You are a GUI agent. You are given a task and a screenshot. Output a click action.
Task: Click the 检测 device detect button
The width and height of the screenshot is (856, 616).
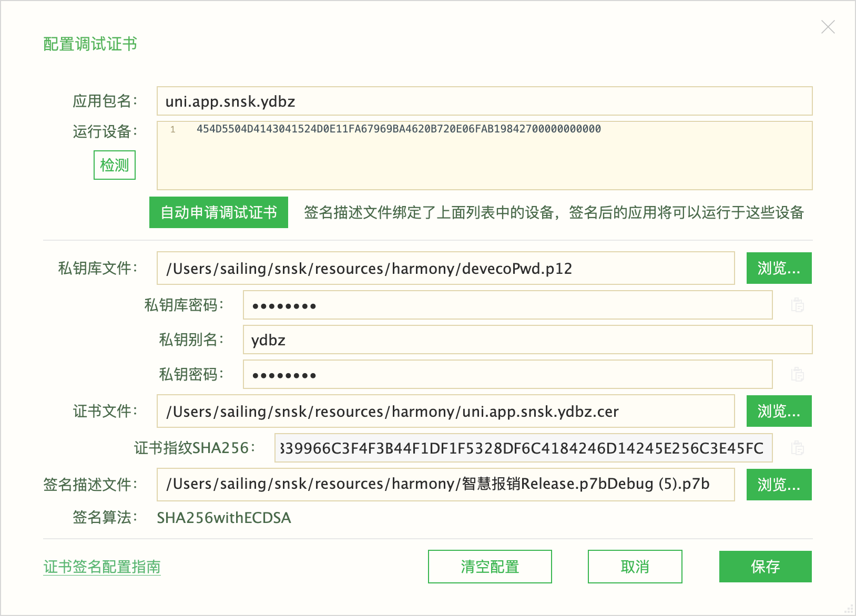(x=115, y=165)
